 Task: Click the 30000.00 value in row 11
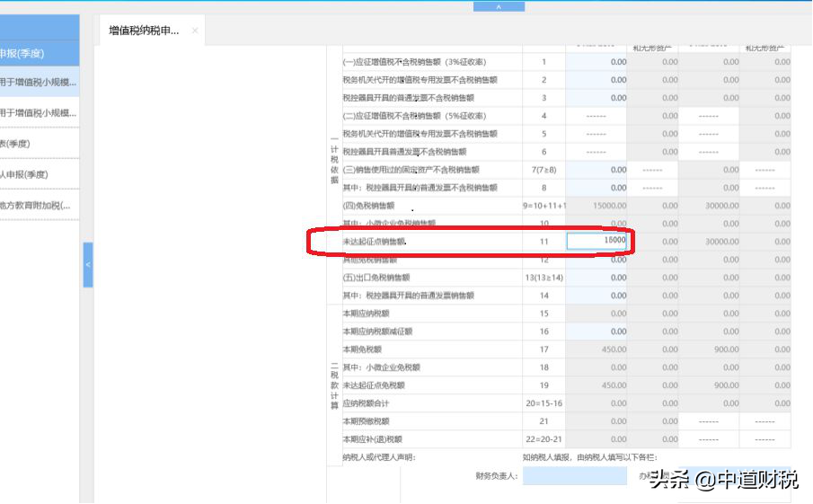[x=721, y=242]
